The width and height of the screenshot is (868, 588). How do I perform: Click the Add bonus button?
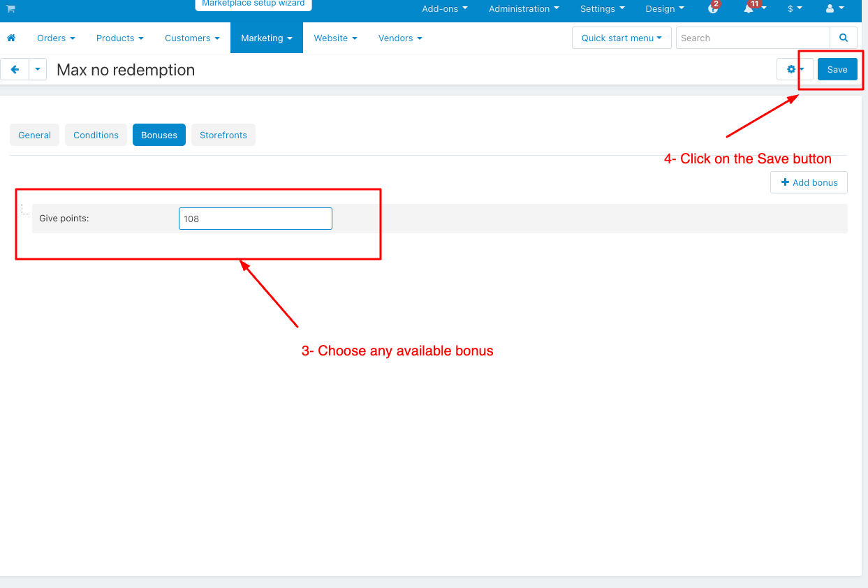click(809, 182)
